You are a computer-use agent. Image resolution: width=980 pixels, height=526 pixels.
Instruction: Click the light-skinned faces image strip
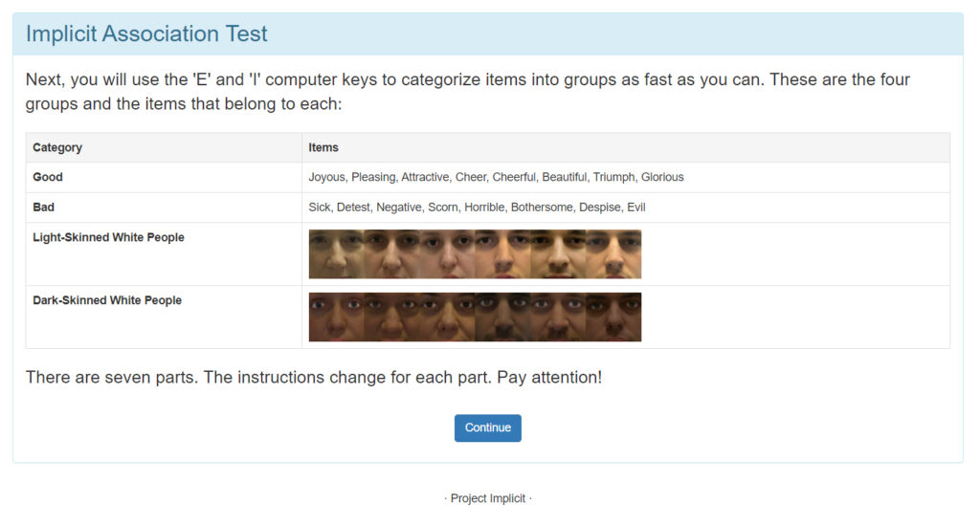point(475,253)
